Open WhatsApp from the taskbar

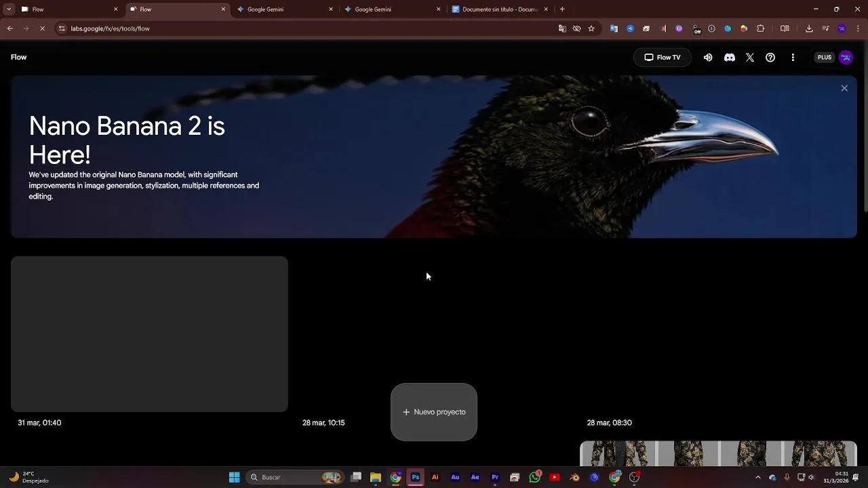pos(535,477)
